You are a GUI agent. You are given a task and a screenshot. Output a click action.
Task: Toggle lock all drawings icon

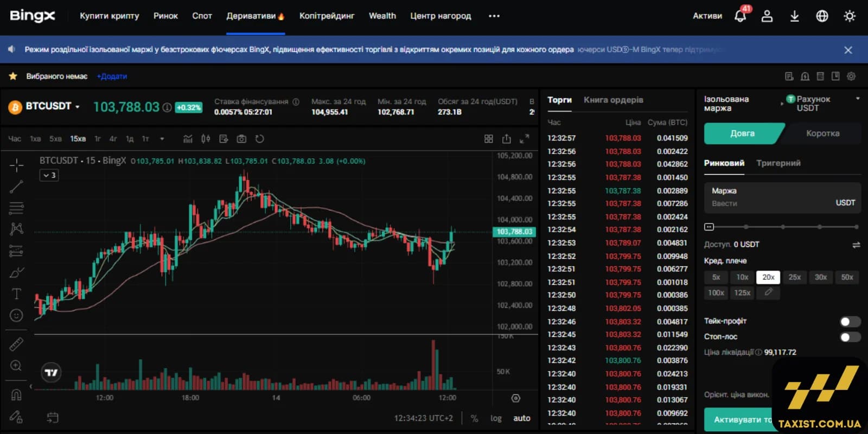click(16, 417)
